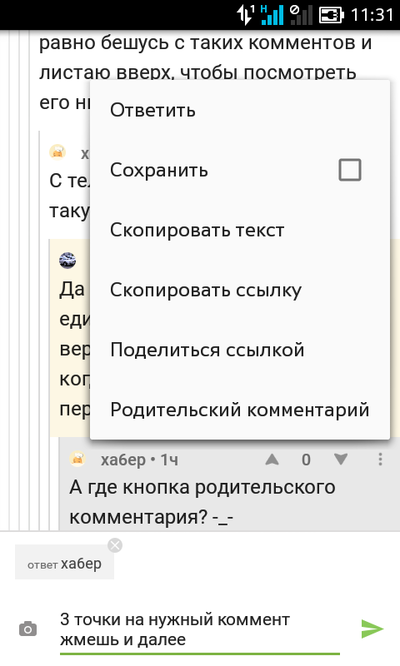
Task: Tap the blue car avatar of highlighted comment
Action: [x=68, y=260]
